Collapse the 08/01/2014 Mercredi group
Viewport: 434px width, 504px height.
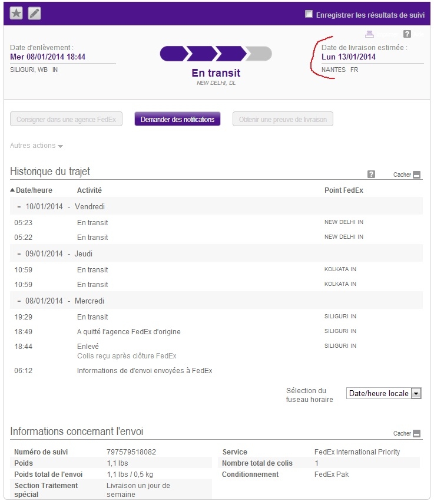[x=19, y=301]
